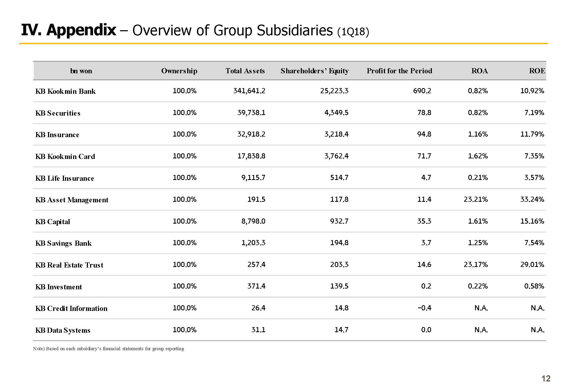Click shareholders' equity value 3,218.4
Image resolution: width=567 pixels, height=392 pixels.
click(x=336, y=134)
